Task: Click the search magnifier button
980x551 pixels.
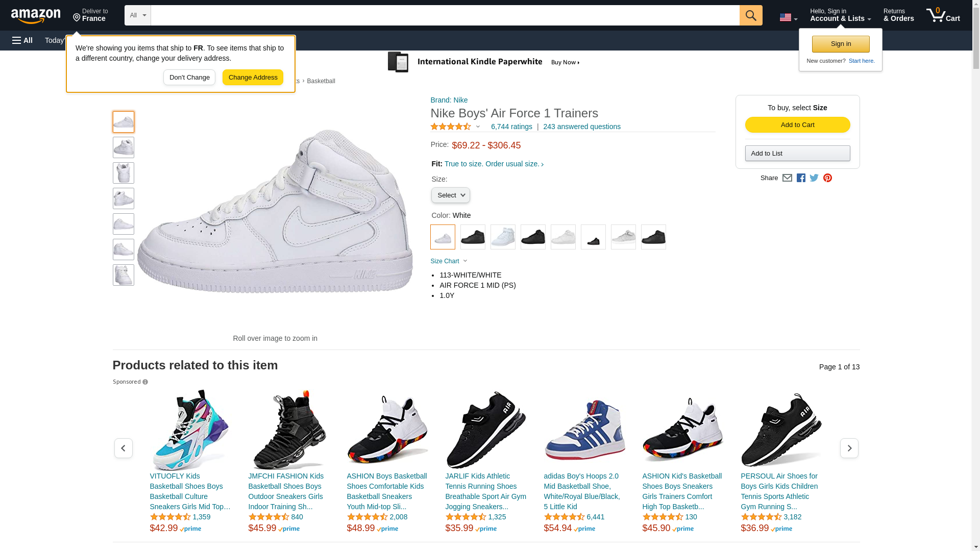Action: click(x=750, y=15)
